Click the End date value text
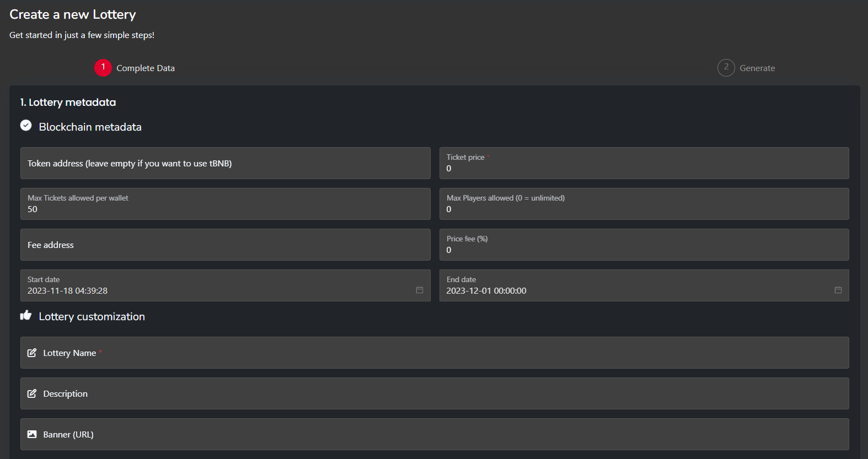 coord(486,291)
